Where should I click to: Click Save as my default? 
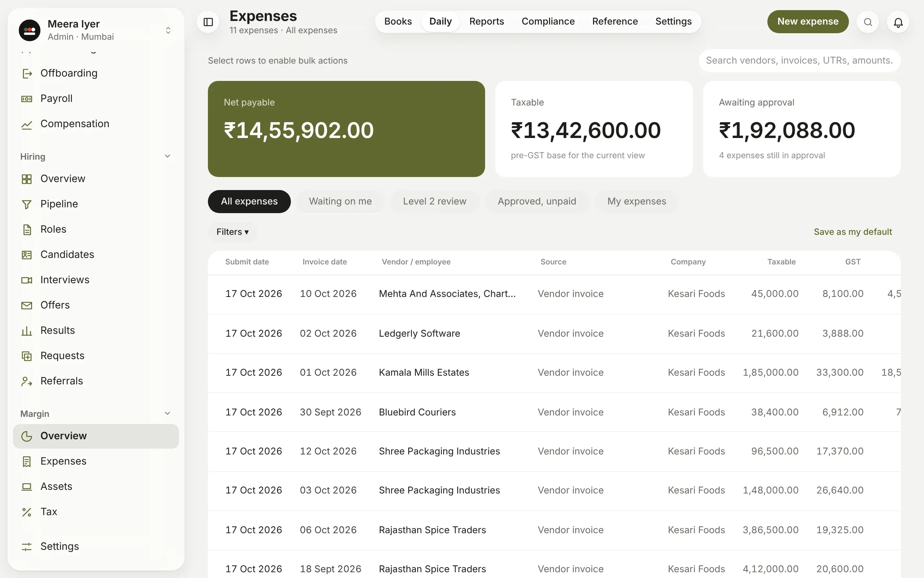click(x=853, y=232)
